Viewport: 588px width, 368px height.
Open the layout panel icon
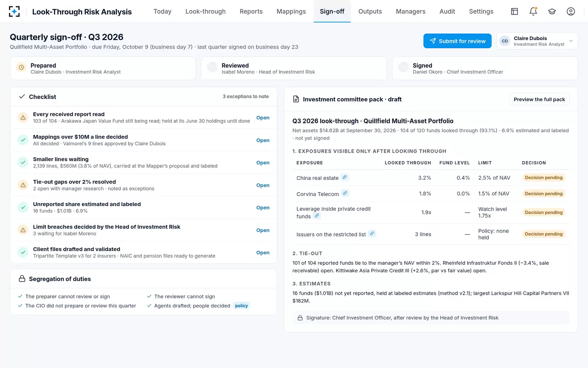514,11
